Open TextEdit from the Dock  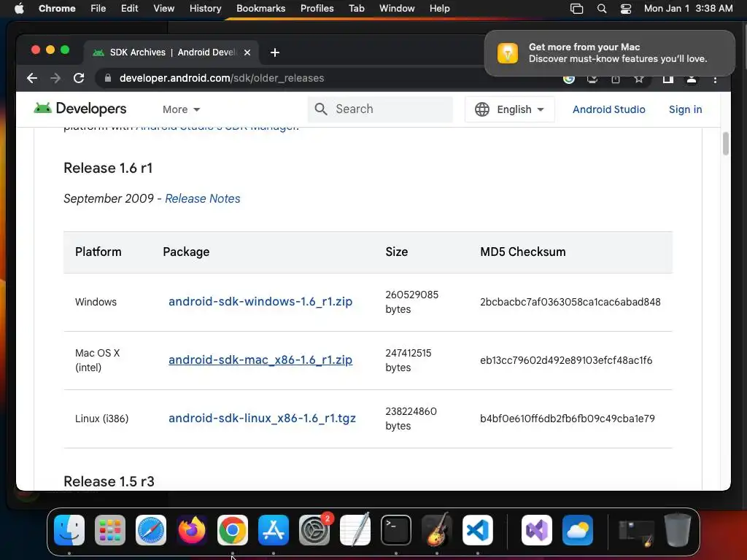tap(355, 530)
